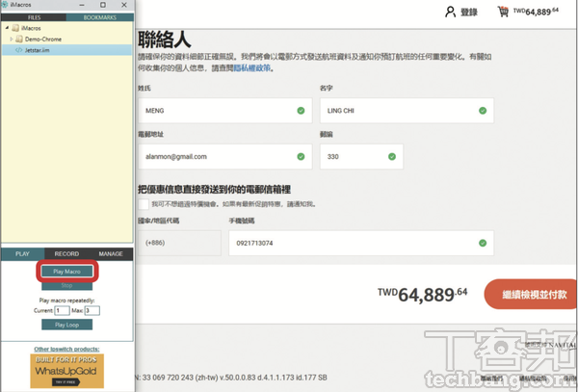Viewport: 578px width, 392px height.
Task: Open the FILES tab in iMacros
Action: click(34, 17)
